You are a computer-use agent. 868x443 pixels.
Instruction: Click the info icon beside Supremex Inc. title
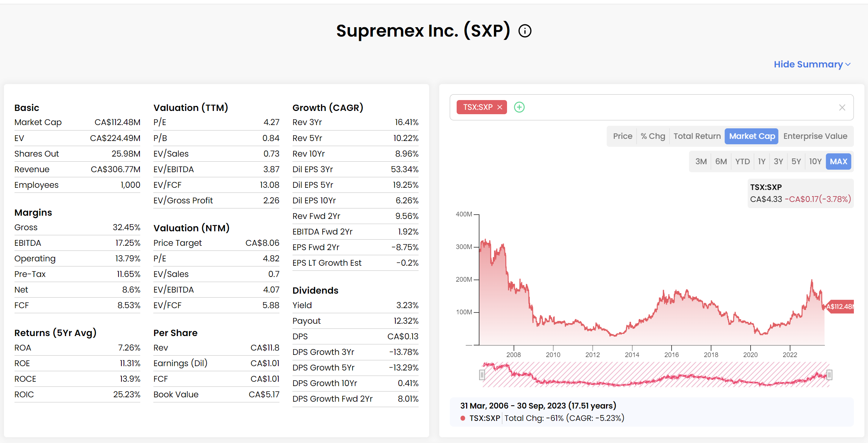tap(524, 31)
